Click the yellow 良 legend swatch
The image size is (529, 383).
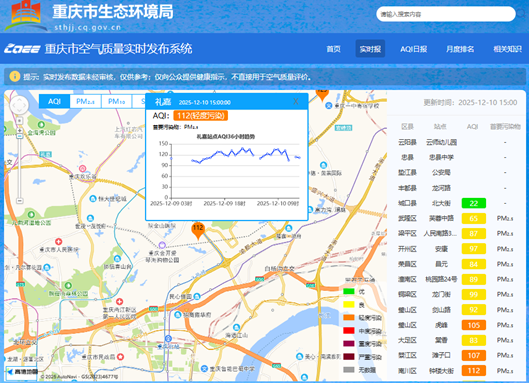[x=349, y=305]
